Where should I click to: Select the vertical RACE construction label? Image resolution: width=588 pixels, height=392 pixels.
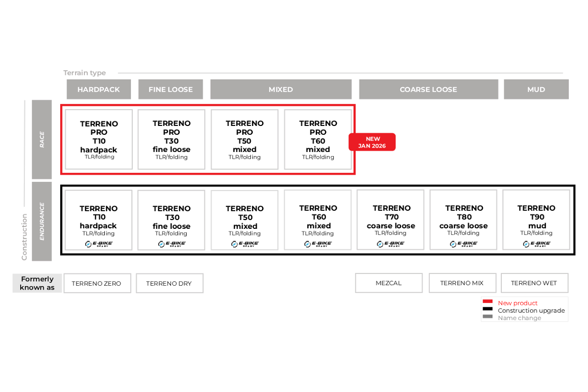tap(42, 140)
